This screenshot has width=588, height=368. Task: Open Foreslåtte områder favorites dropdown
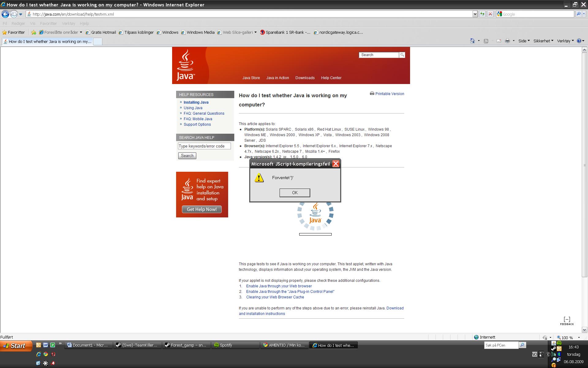[x=61, y=32]
